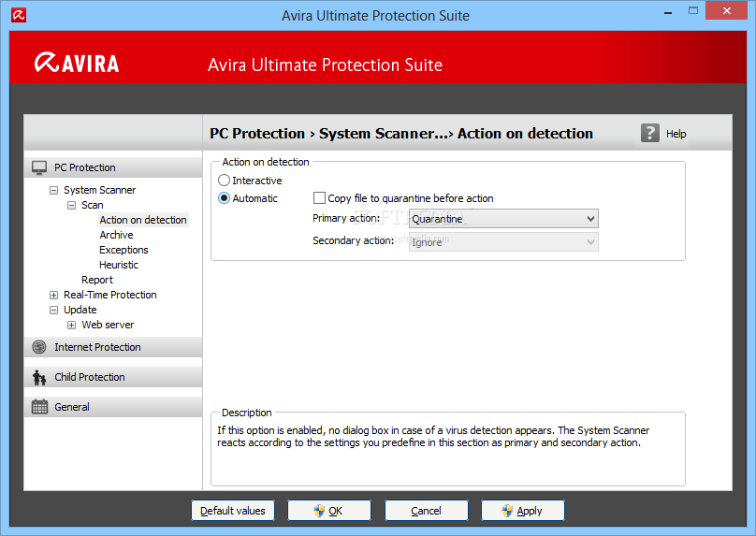Screen dimensions: 756x536
Task: Select Action on detection tree item
Action: [143, 220]
